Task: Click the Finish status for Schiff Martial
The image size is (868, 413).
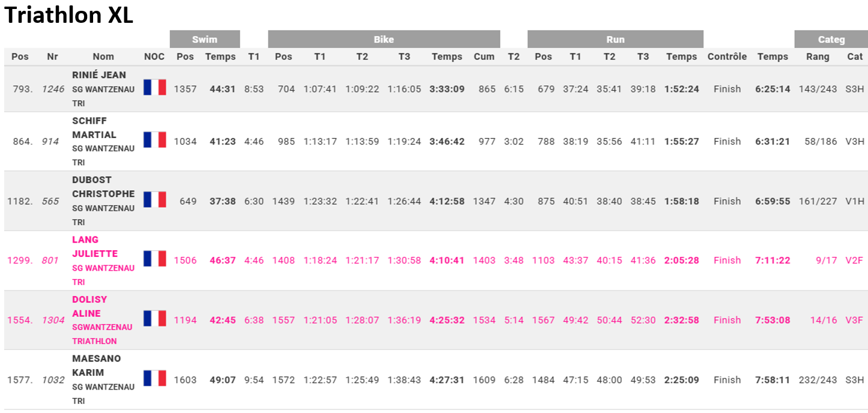Action: (x=727, y=142)
